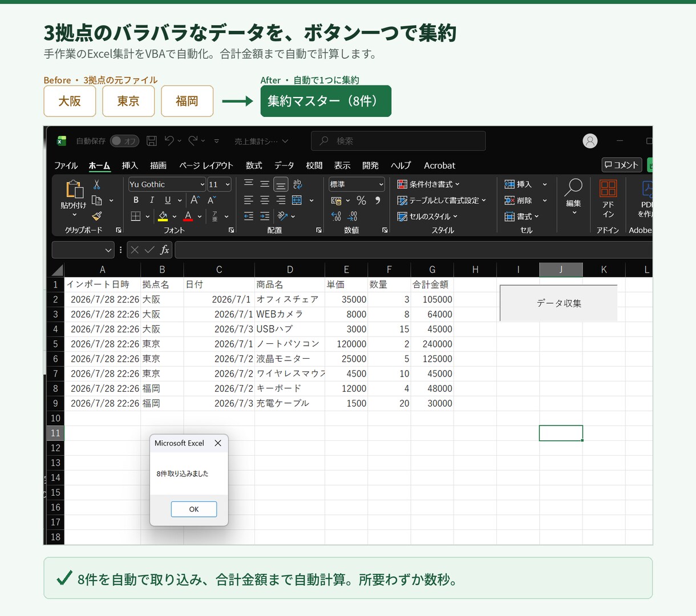
Task: Open the ファイル menu tab
Action: pyautogui.click(x=66, y=165)
